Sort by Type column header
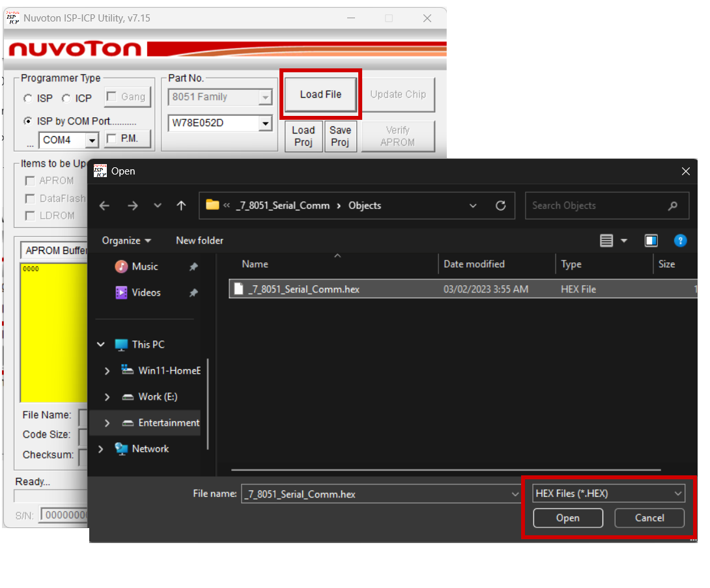710x588 pixels. pyautogui.click(x=571, y=264)
